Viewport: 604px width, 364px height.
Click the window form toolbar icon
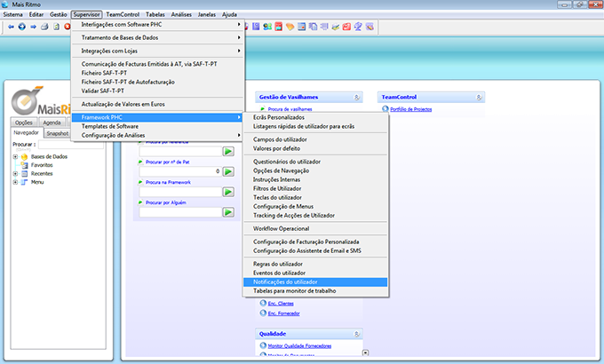click(x=302, y=27)
